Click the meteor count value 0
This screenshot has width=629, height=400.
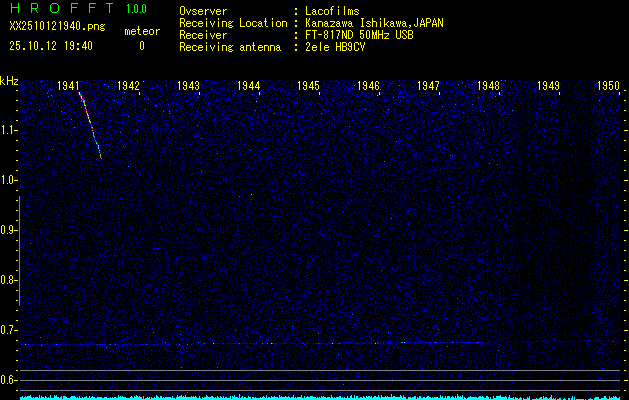point(141,46)
